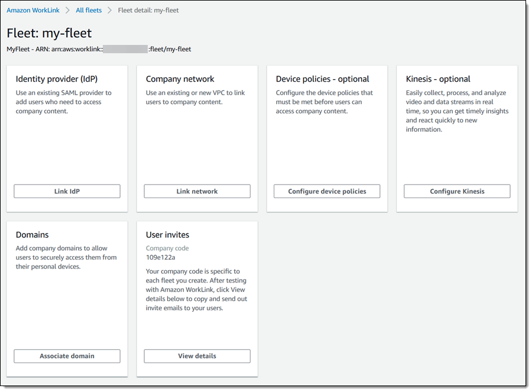Navigate to All fleets breadcrumb

point(89,11)
